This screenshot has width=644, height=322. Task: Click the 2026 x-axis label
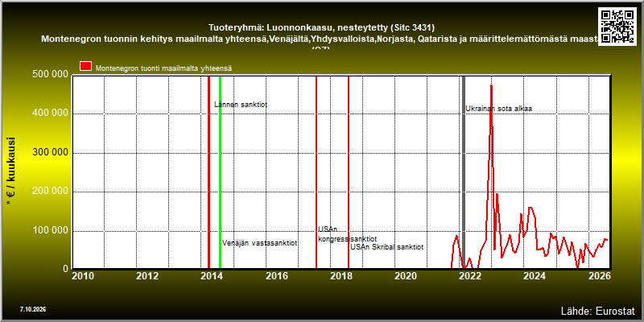click(x=600, y=276)
